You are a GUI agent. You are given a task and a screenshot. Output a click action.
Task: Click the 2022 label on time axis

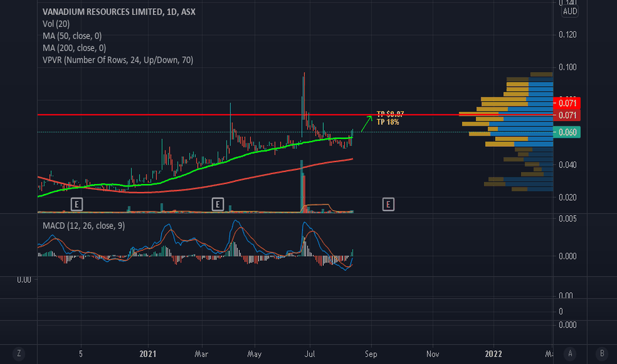coord(493,354)
